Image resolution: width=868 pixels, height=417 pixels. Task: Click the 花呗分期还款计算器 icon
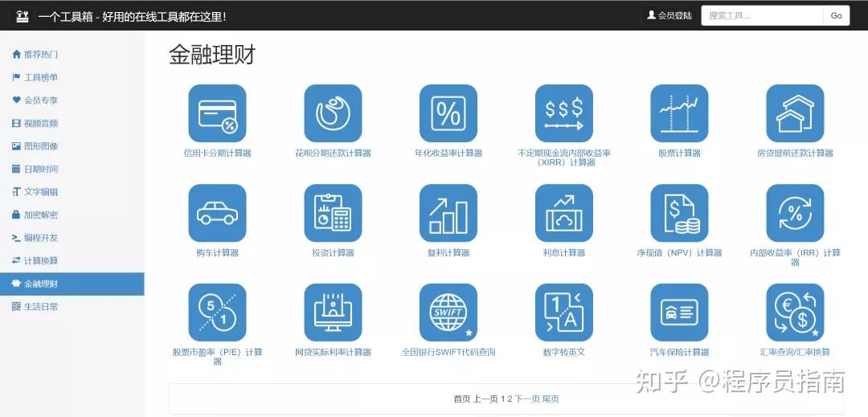pos(333,114)
